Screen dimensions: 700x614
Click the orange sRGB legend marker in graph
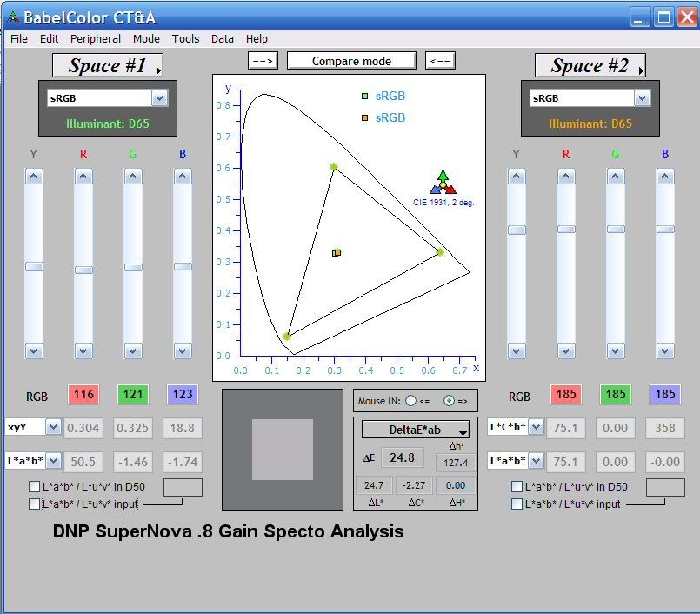(364, 118)
